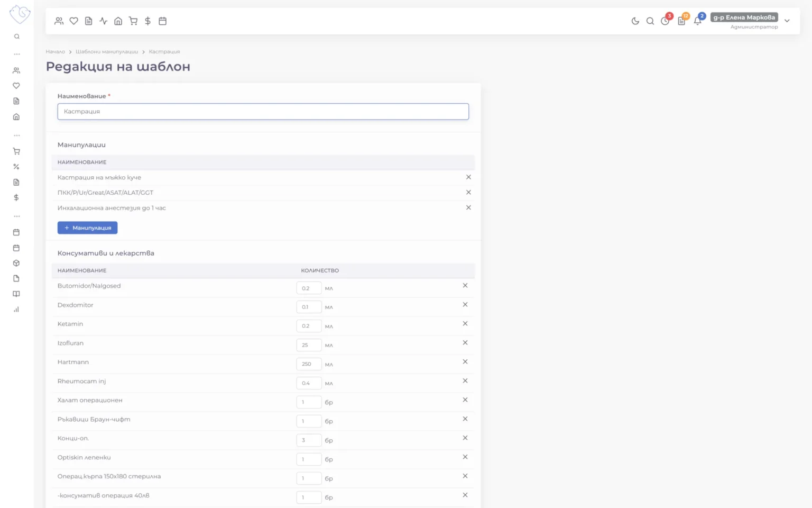
Task: Open the shopping cart icon in the top toolbar
Action: coord(133,21)
